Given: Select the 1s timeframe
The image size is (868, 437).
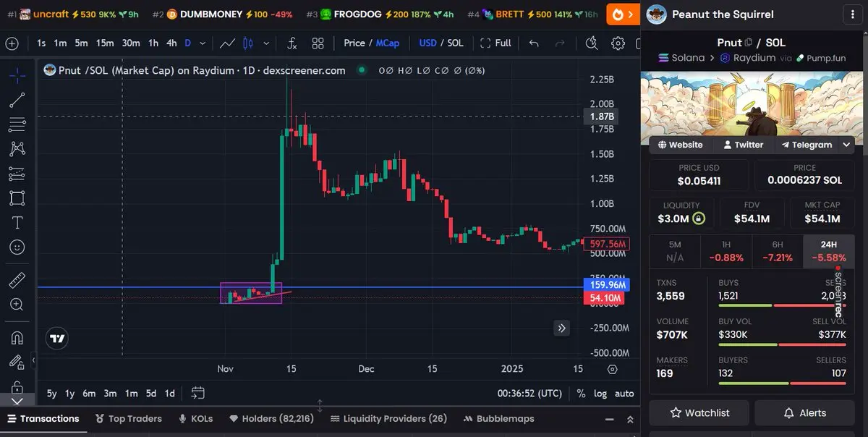Looking at the screenshot, I should coord(42,43).
